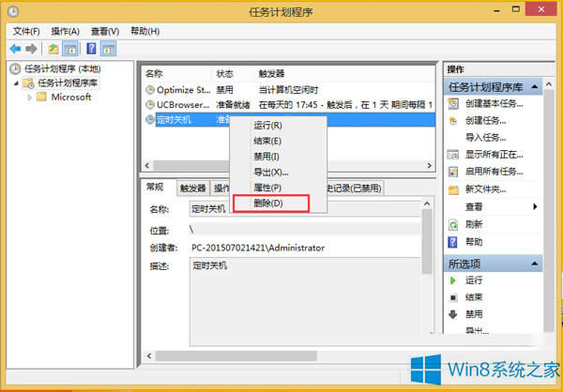Select the UCBrowser... task row
The height and width of the screenshot is (392, 563).
pyautogui.click(x=289, y=105)
